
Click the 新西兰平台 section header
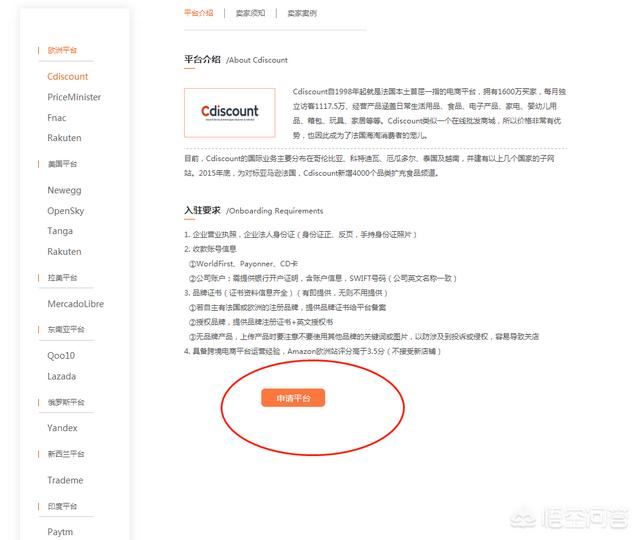pos(66,454)
